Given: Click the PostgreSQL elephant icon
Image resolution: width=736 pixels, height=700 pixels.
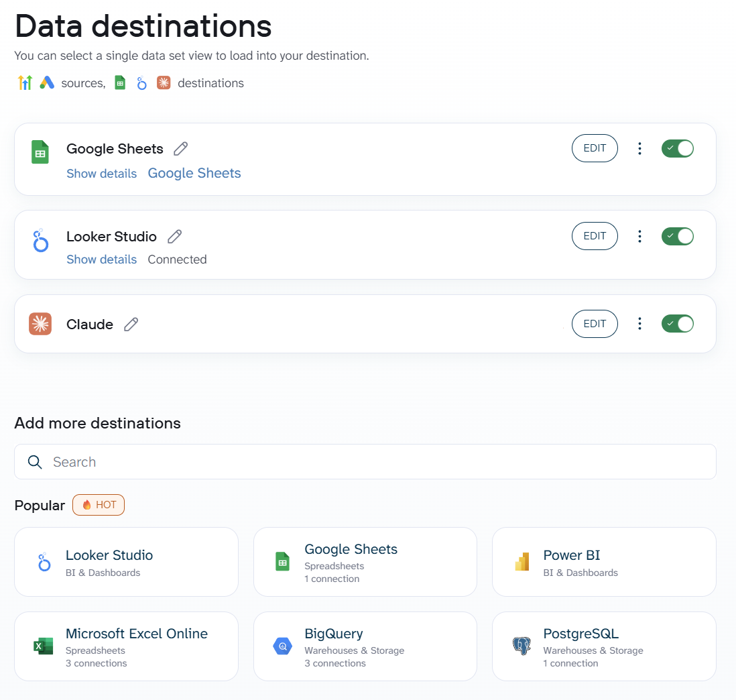Looking at the screenshot, I should 522,646.
